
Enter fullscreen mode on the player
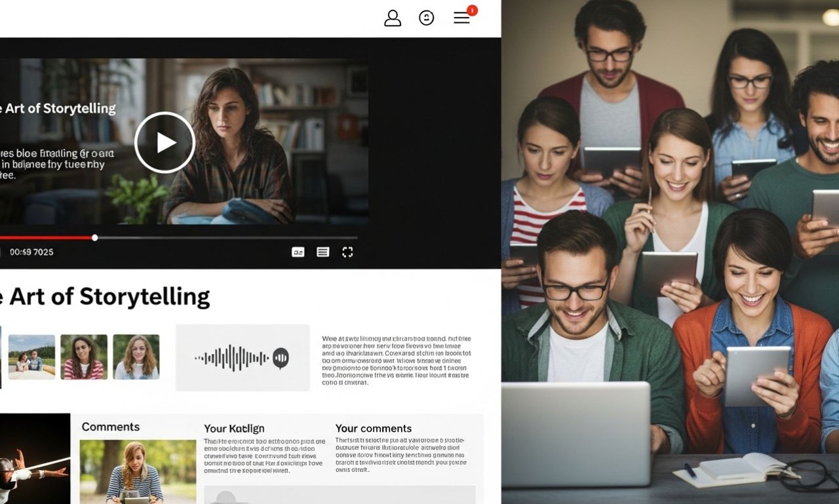pyautogui.click(x=347, y=252)
